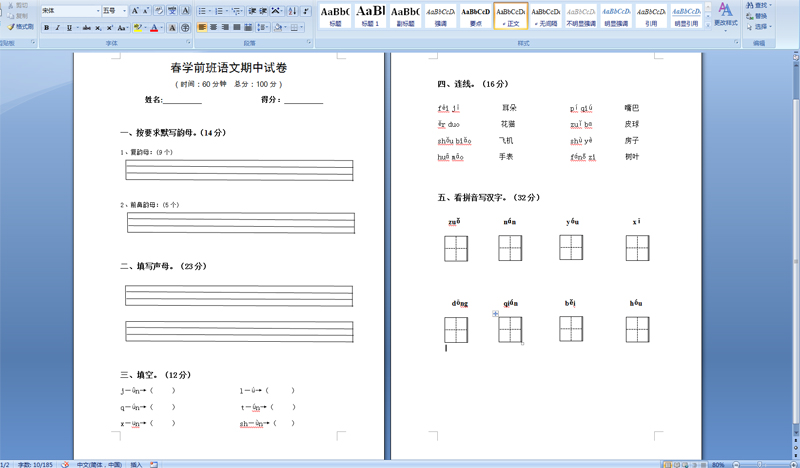
Task: Open highlight color dropdown arrow
Action: tap(145, 28)
